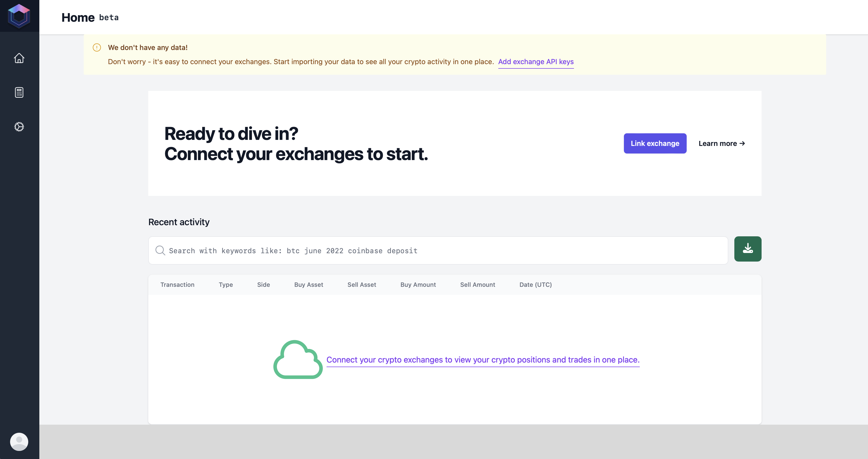868x459 pixels.
Task: Click the Type column header
Action: 226,285
